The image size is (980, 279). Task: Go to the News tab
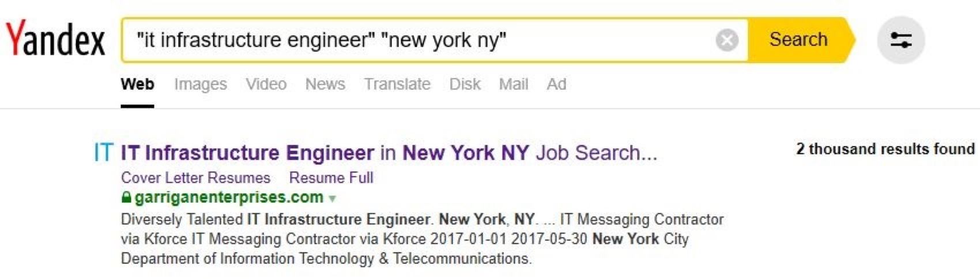(x=325, y=84)
